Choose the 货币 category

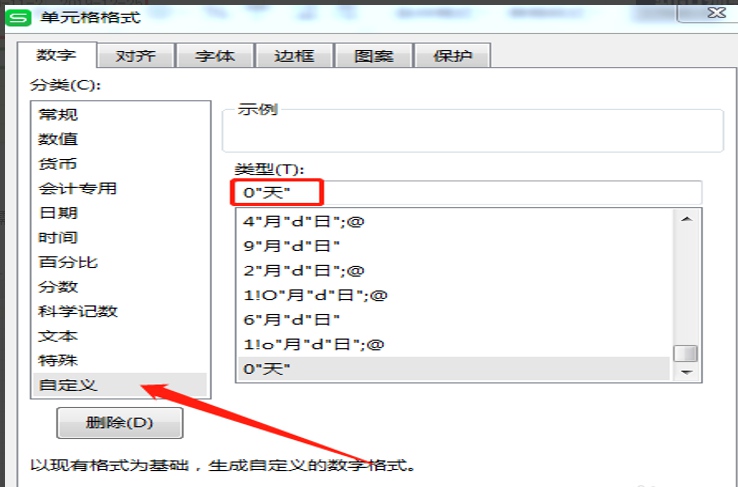coord(120,164)
